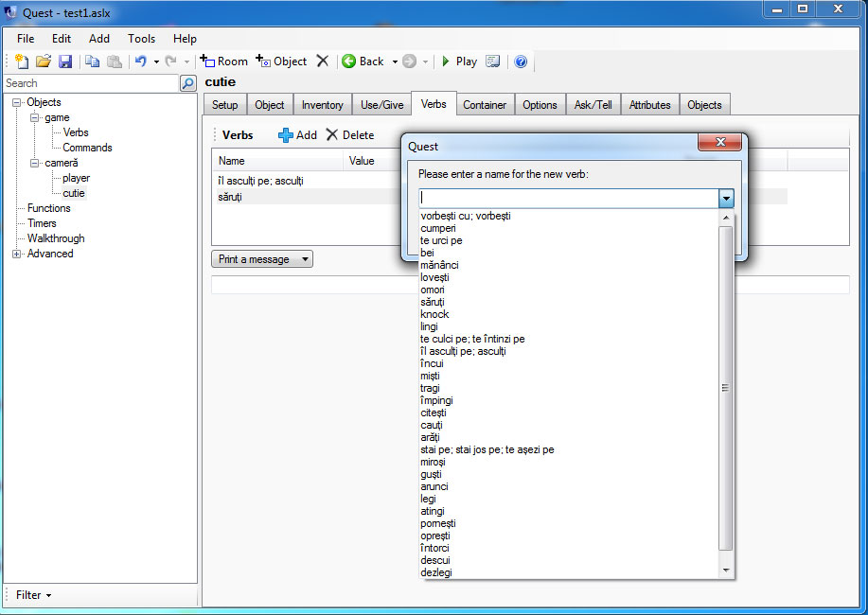
Task: Open the Filter dropdown at bottom left
Action: pos(33,595)
